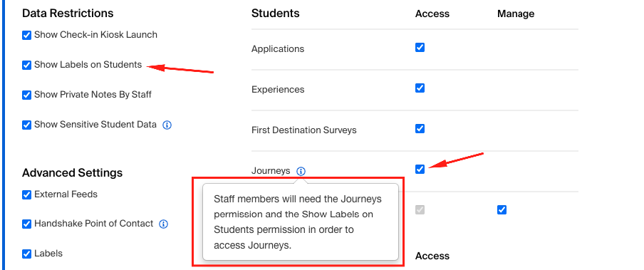Toggle Experiences access checkbox

point(420,88)
